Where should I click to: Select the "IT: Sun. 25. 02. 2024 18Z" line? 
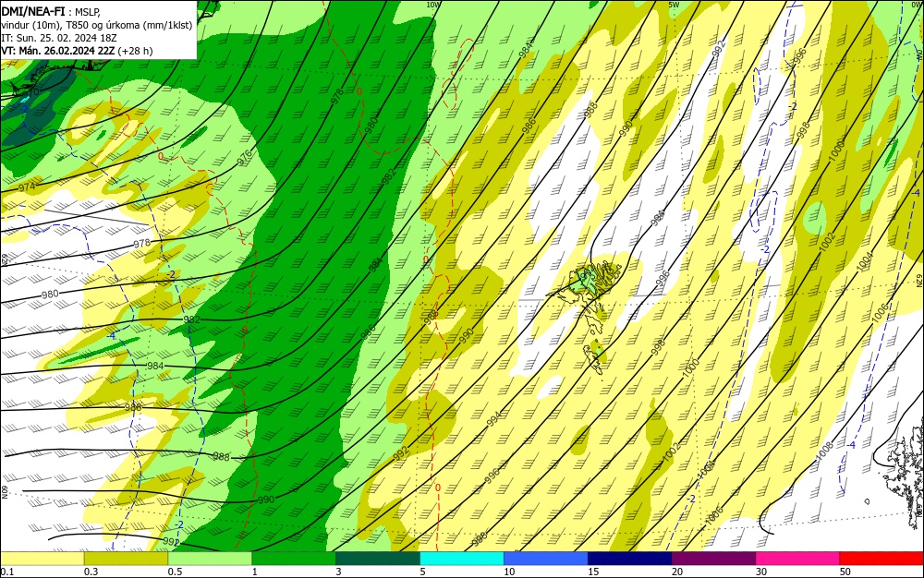coord(59,38)
